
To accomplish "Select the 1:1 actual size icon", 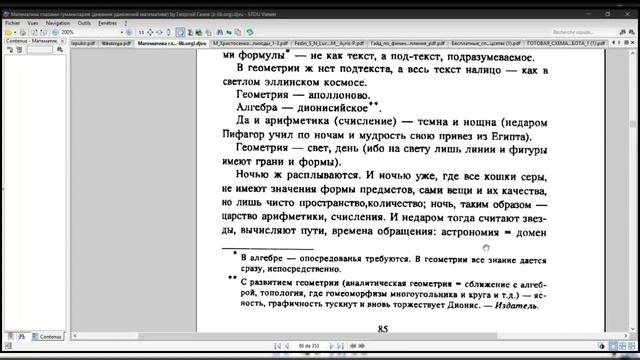I will tap(141, 32).
